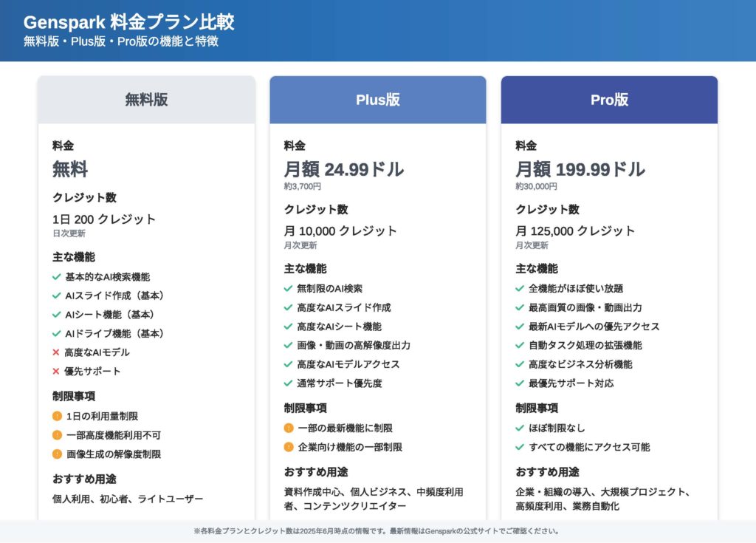This screenshot has width=756, height=543.
Task: Click orange warning icon beside 企業向け機能の一部制限
Action: tap(289, 447)
